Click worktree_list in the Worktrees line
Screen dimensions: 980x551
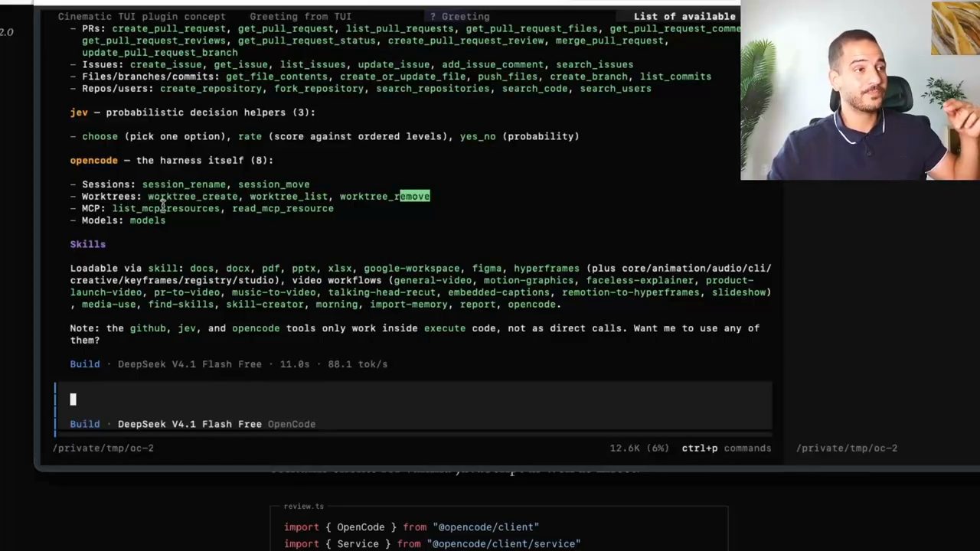click(289, 197)
